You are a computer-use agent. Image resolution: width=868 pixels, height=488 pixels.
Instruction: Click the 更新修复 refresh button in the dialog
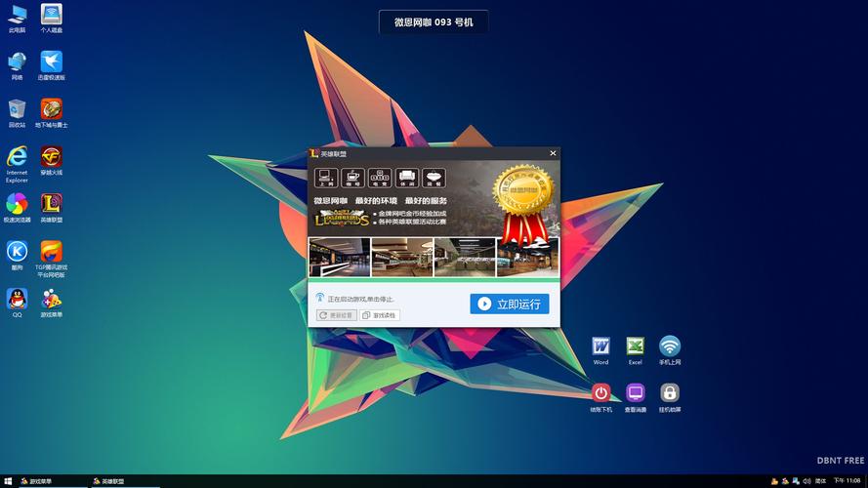337,315
